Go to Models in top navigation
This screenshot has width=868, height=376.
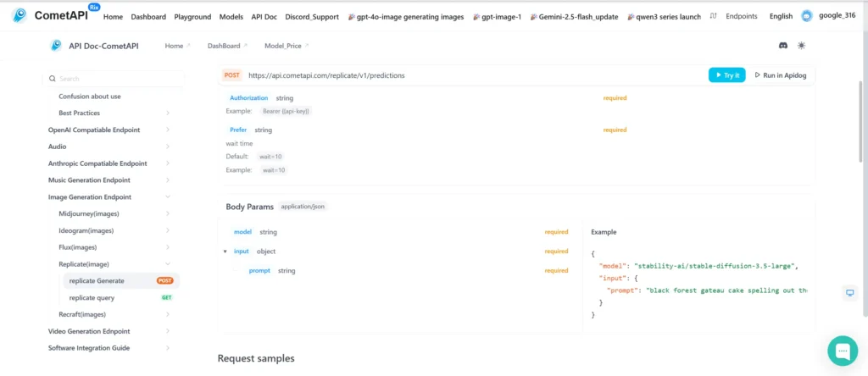(x=231, y=16)
